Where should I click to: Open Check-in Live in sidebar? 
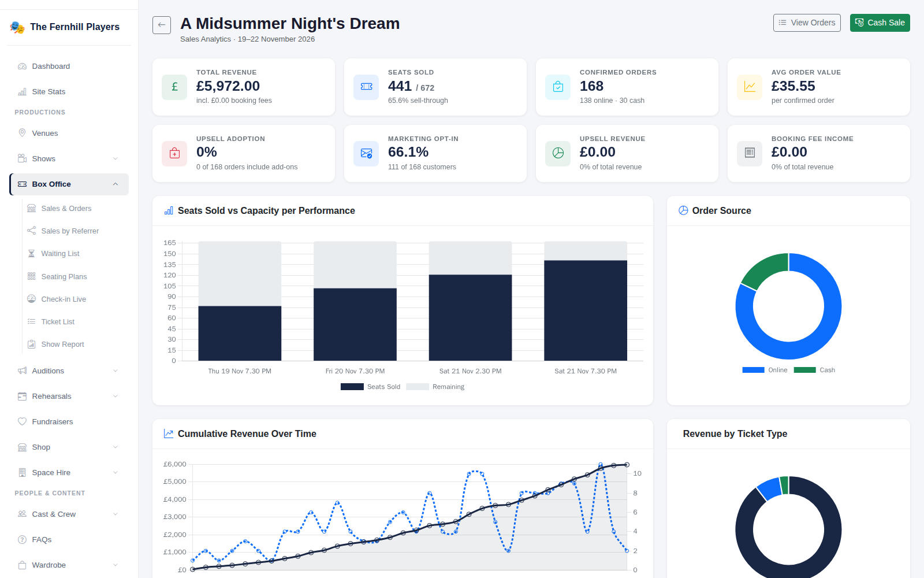(75, 299)
